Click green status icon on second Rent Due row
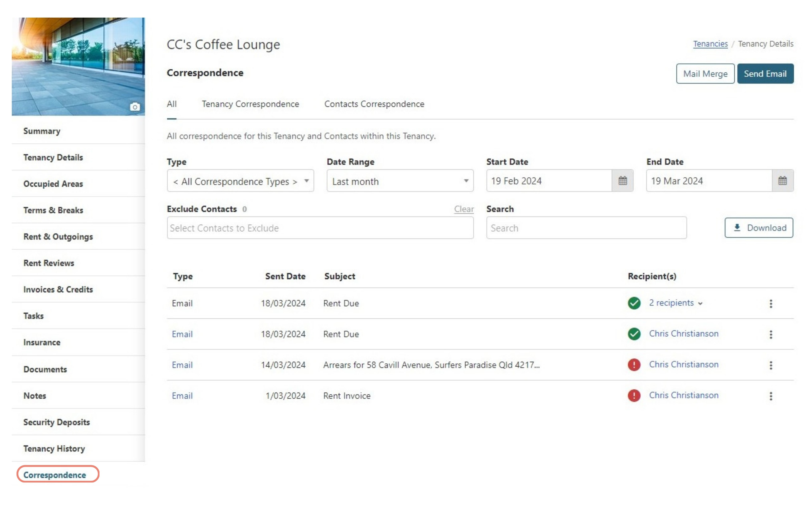Viewport: 812px width, 505px height. (634, 334)
